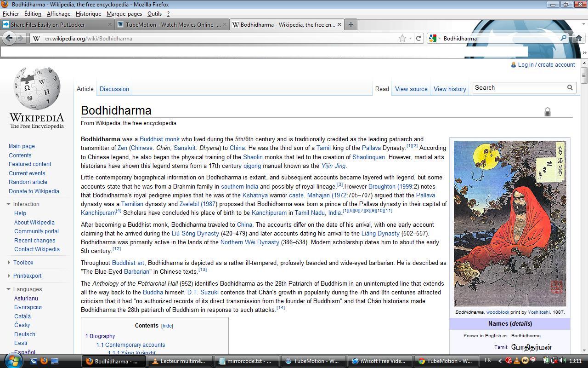Screen dimensions: 588x368
Task: Open iWisoft Free Video from the taskbar
Action: click(x=380, y=361)
